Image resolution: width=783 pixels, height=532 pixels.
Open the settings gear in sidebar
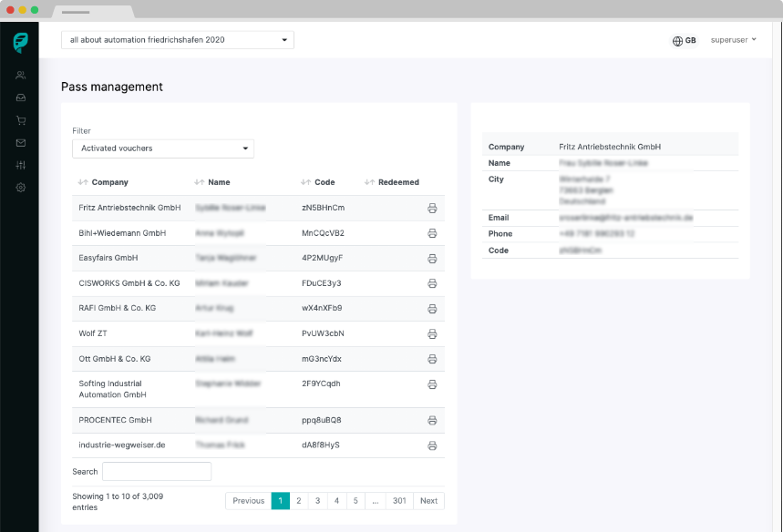(x=20, y=188)
